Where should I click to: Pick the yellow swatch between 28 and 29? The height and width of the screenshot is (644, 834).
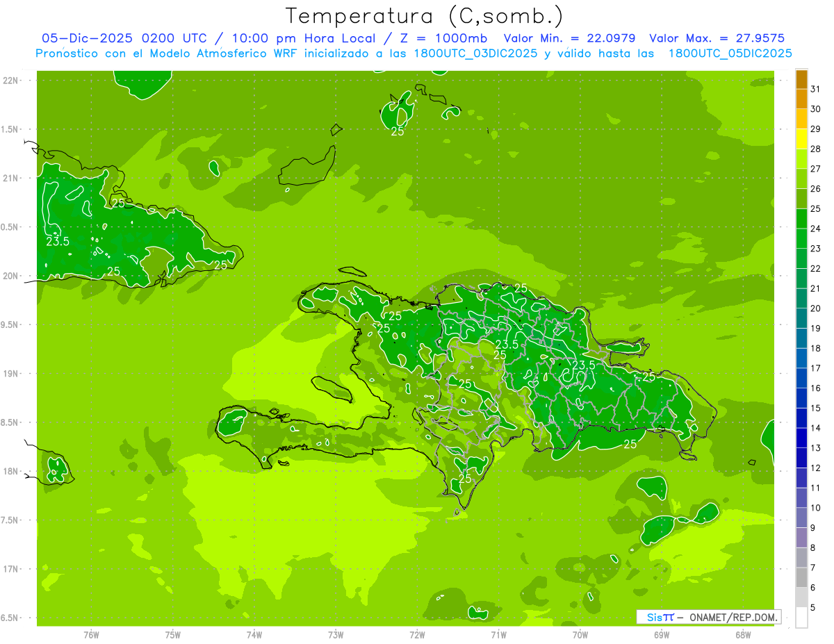click(801, 139)
